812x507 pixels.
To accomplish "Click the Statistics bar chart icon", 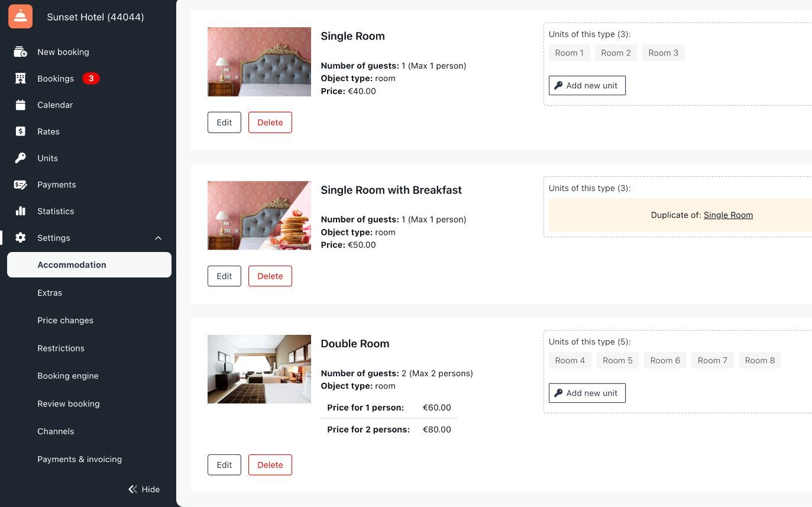I will pyautogui.click(x=21, y=211).
